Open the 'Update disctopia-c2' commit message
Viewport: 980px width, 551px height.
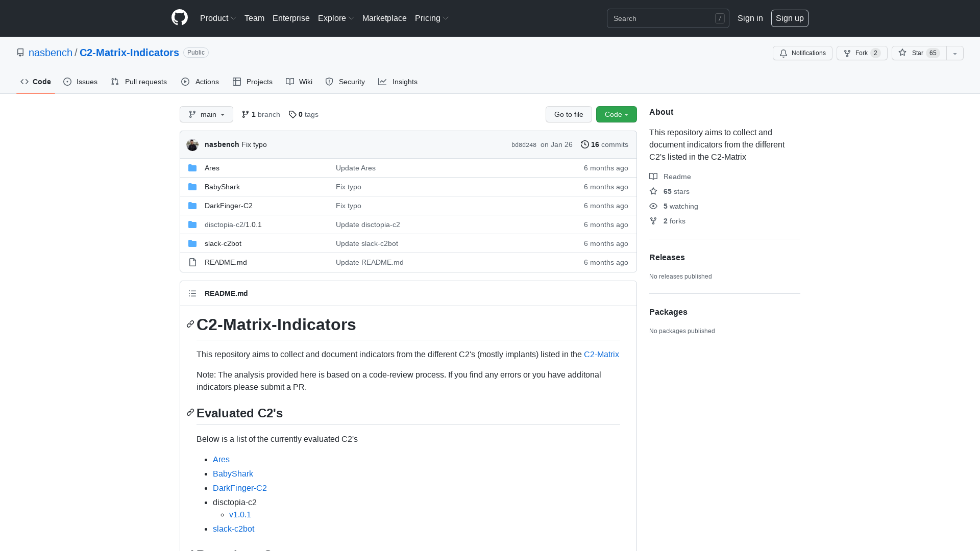368,224
